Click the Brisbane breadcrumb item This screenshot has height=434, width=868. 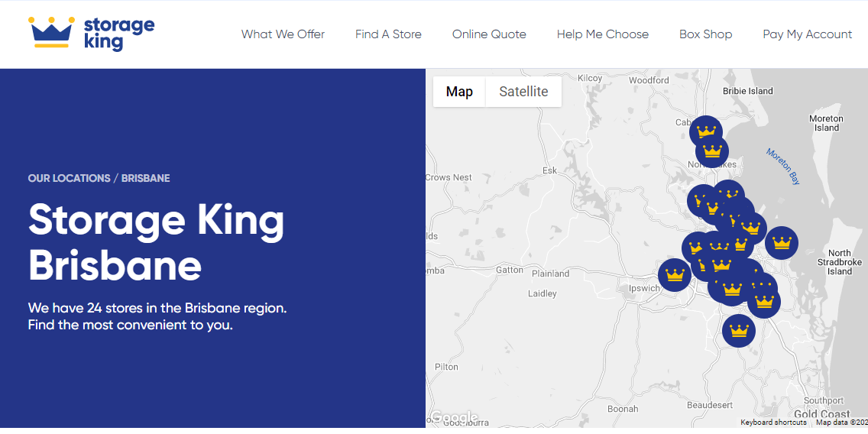(145, 178)
